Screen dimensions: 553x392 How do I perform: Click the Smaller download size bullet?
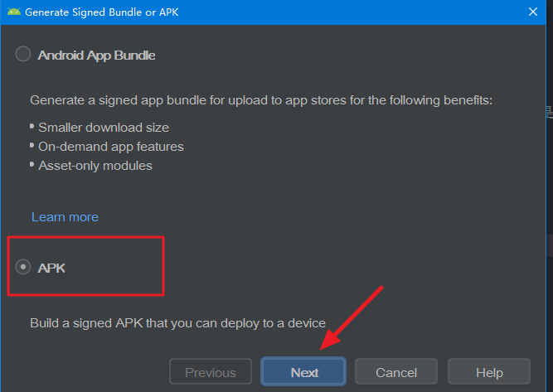point(104,128)
